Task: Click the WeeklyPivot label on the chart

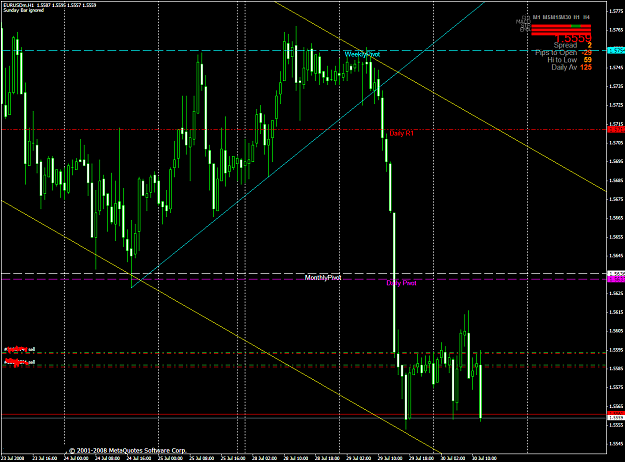Action: (x=362, y=54)
